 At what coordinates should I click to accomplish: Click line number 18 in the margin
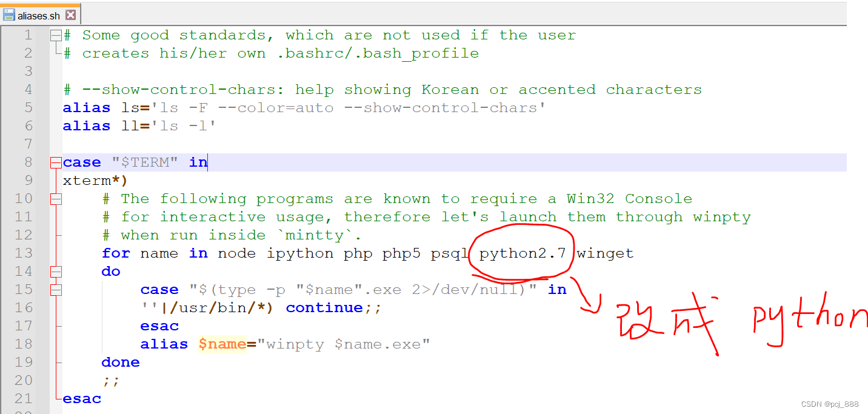point(24,344)
